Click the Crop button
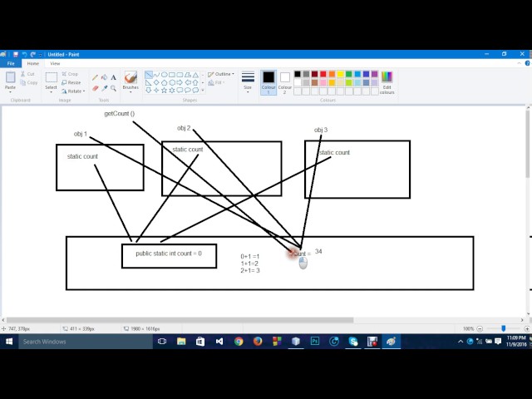The image size is (532, 399). (x=70, y=74)
